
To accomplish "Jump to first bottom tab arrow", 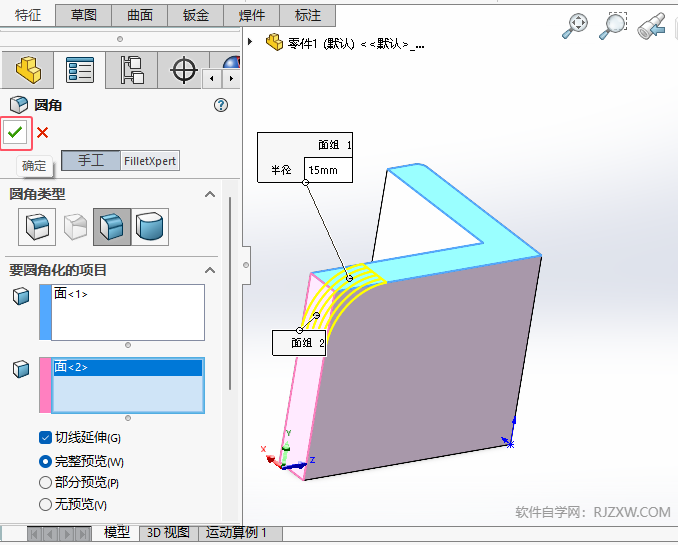I will [x=34, y=534].
